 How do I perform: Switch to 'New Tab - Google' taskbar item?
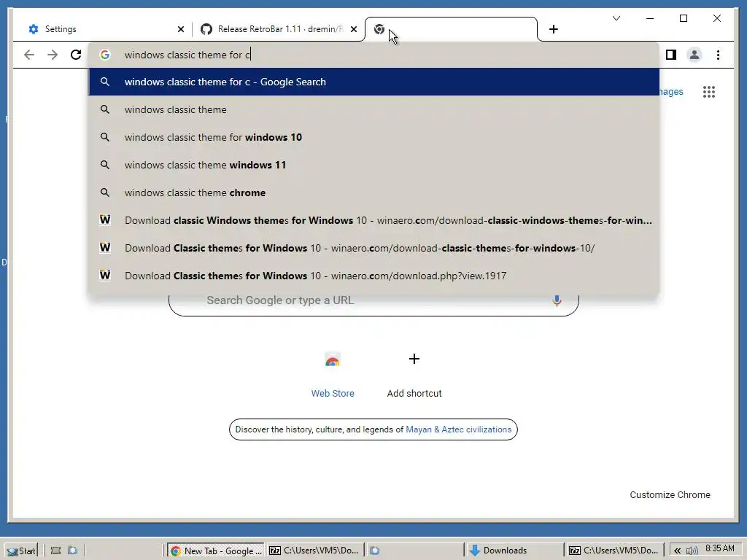pyautogui.click(x=216, y=551)
